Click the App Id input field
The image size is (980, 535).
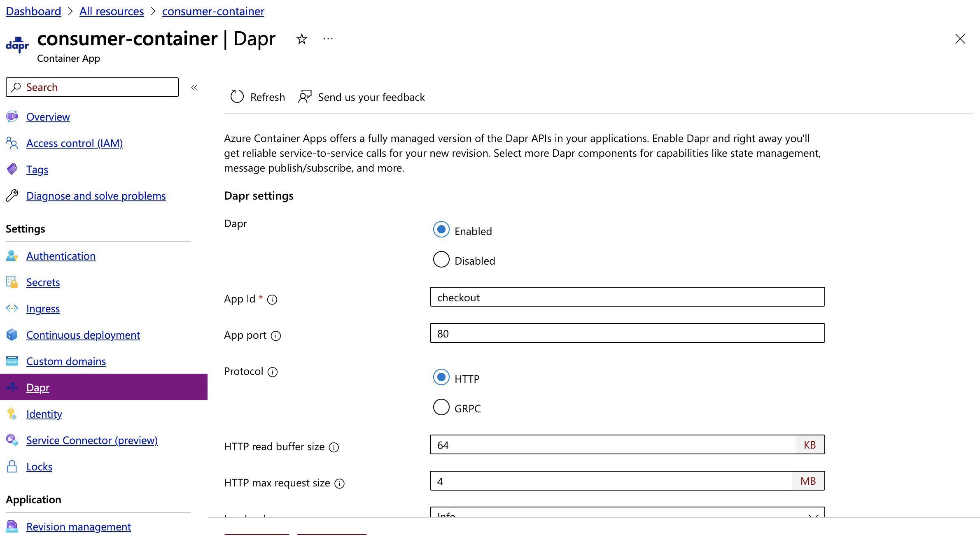tap(628, 296)
